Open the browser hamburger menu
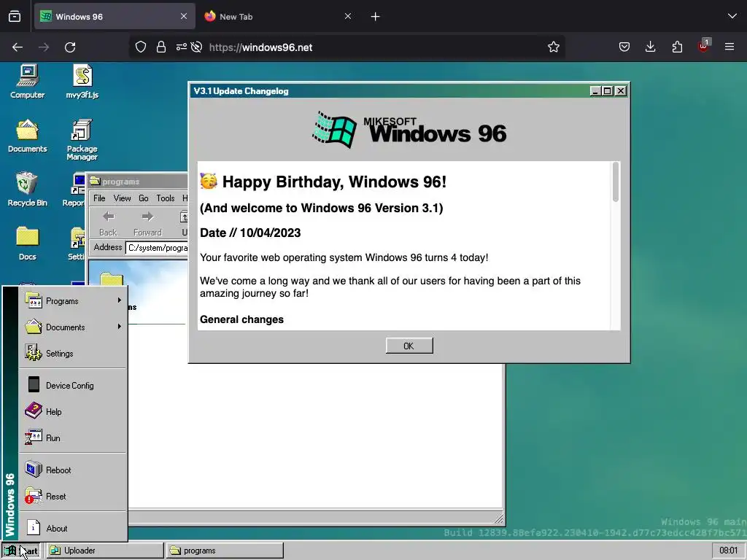The image size is (747, 560). [729, 47]
